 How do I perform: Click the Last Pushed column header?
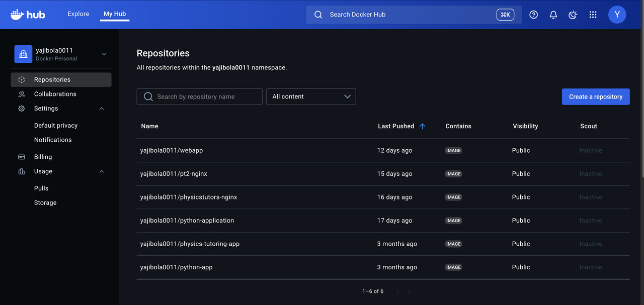396,126
